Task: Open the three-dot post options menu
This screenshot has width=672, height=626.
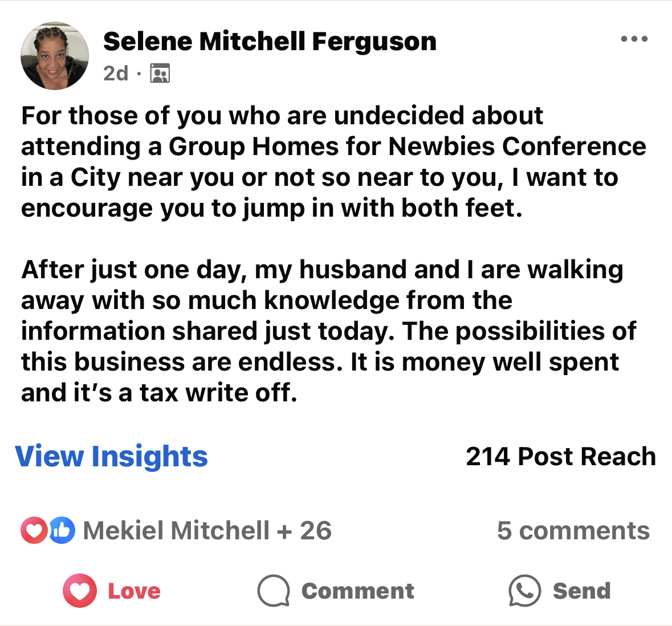Action: click(634, 39)
